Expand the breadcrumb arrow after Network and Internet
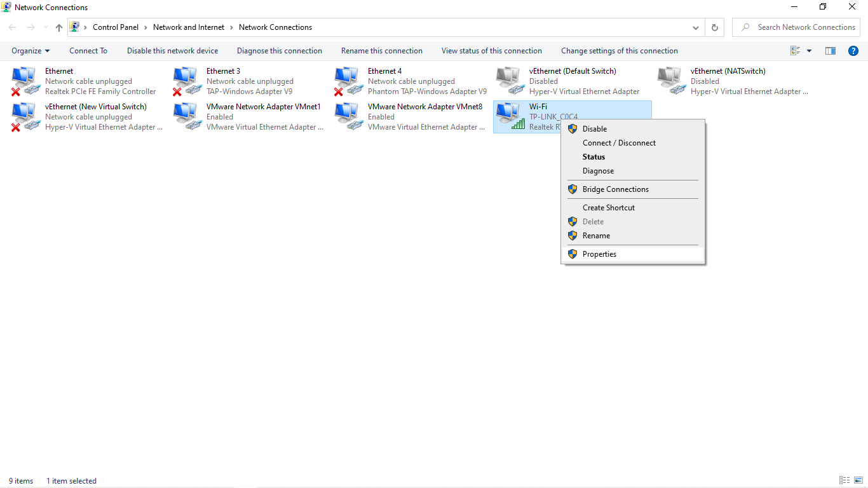This screenshot has width=868, height=488. [x=232, y=27]
